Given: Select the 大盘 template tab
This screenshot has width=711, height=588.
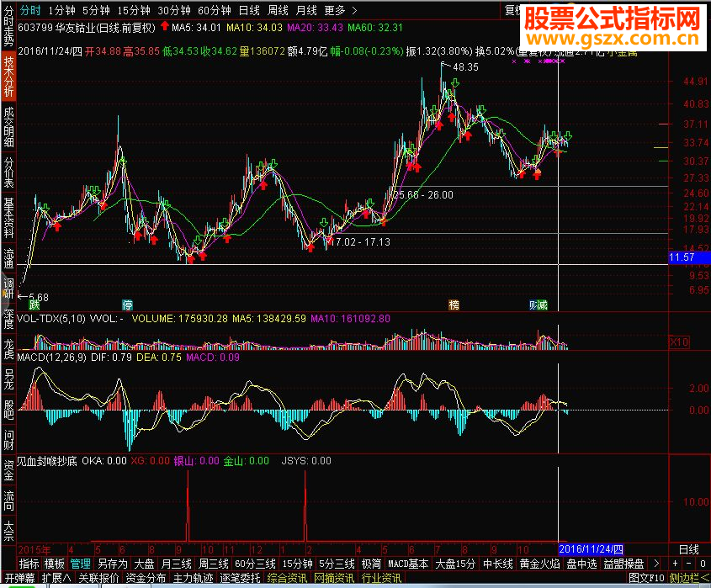Looking at the screenshot, I should coord(145,564).
